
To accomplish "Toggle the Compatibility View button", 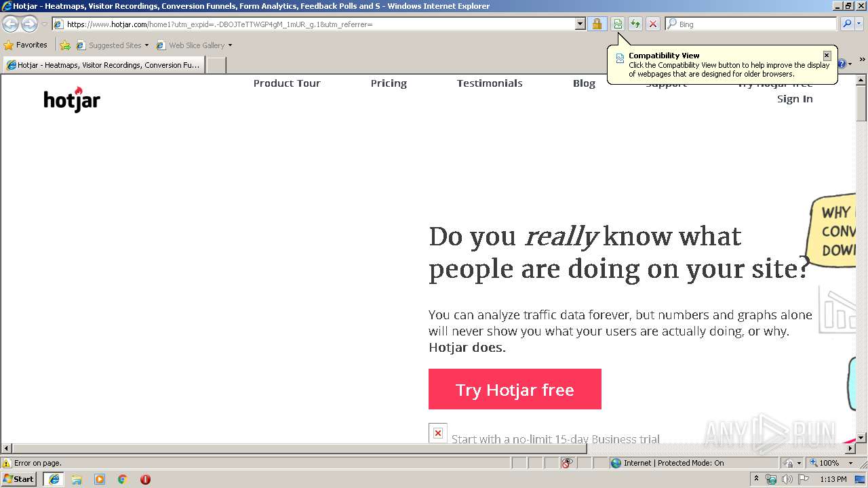I will (618, 24).
